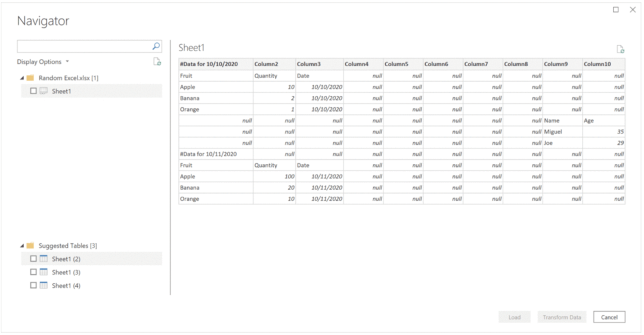644x335 pixels.
Task: Click the Column10 header
Action: [603, 64]
